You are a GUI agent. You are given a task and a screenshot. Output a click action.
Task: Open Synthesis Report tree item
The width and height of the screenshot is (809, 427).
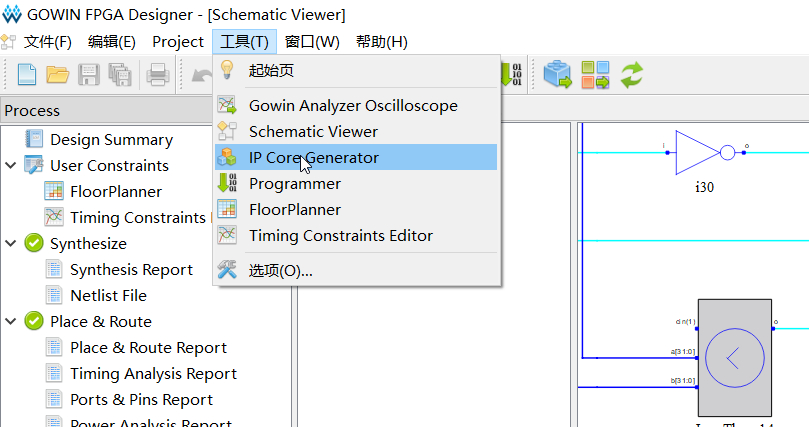coord(132,270)
